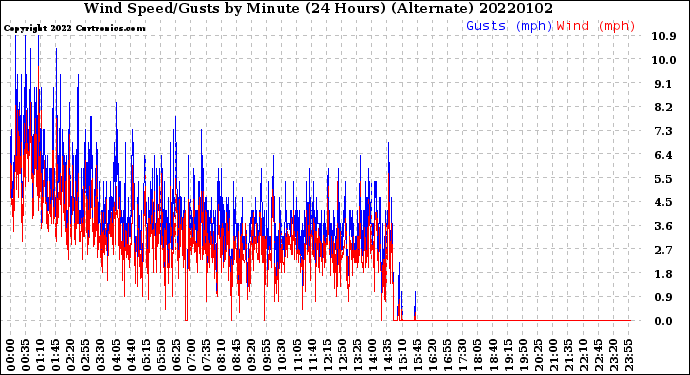Image resolution: width=690 pixels, height=375 pixels.
Task: Click x-axis time label 09:20
Action: point(252,355)
